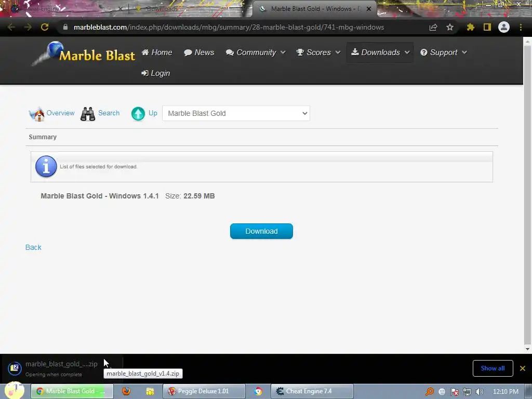Click the Search binoculars icon
Screen dimensions: 532x399
[x=88, y=114]
